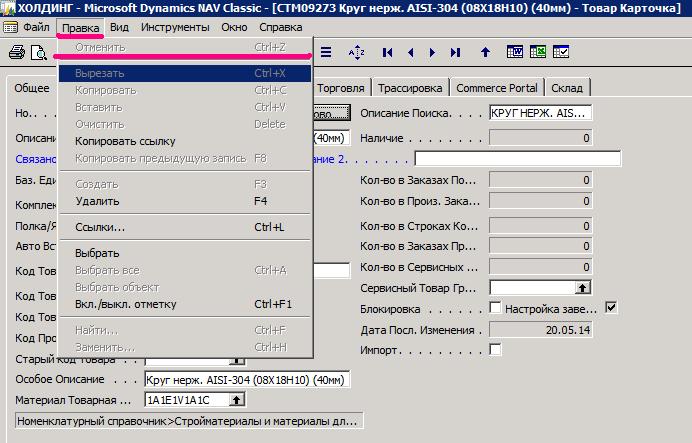Click the Материал Товарная code field
Screen dimensions: 692x443
point(187,400)
